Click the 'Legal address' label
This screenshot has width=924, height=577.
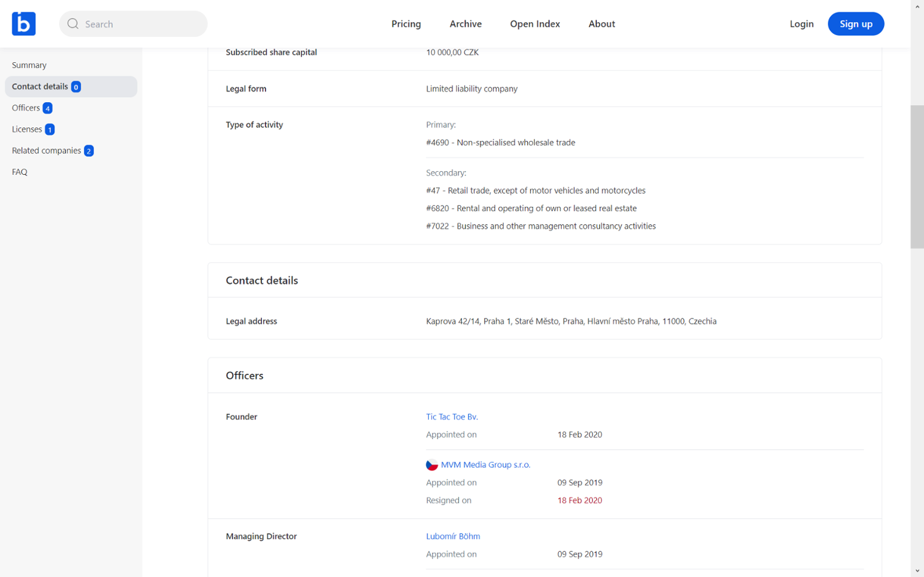(251, 321)
